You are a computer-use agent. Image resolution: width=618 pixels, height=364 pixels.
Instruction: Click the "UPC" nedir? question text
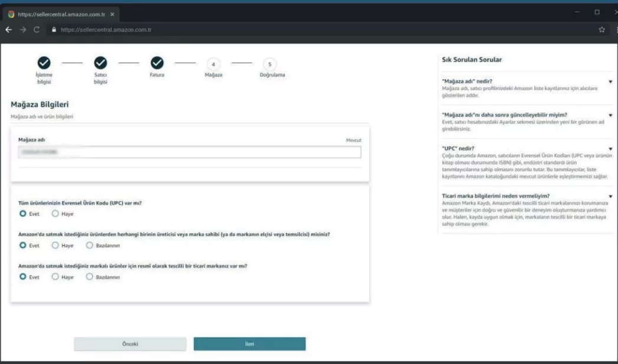(x=458, y=148)
